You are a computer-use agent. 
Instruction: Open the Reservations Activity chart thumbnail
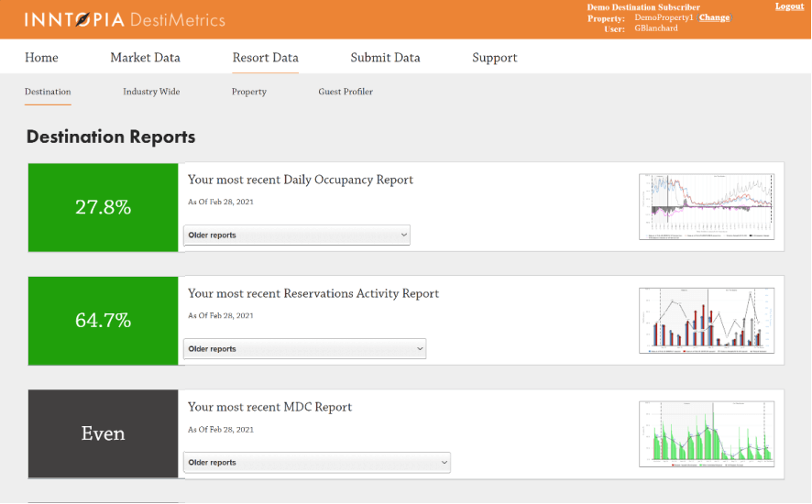tap(707, 321)
